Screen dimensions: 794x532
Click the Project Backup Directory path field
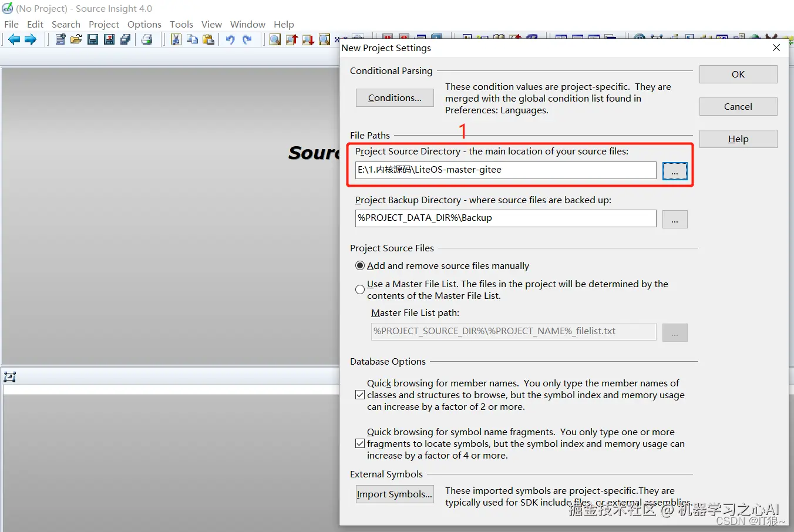pyautogui.click(x=506, y=218)
